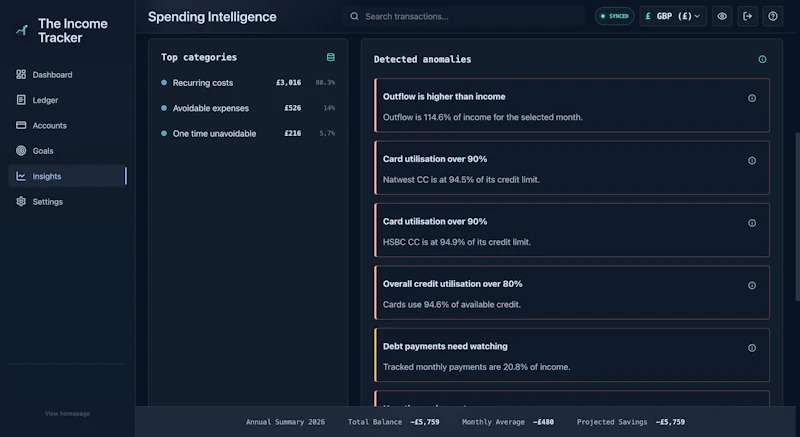Viewport: 800px width, 437px height.
Task: Click the Insights chart icon in the sidebar
Action: click(21, 176)
